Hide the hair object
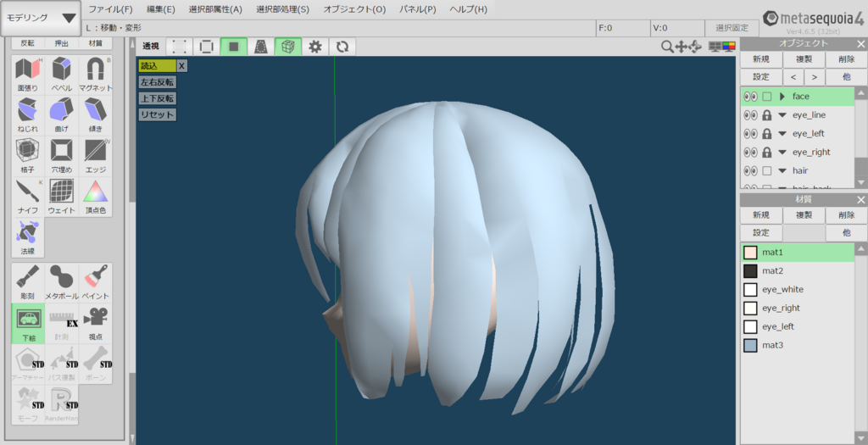The image size is (868, 445). pos(751,170)
